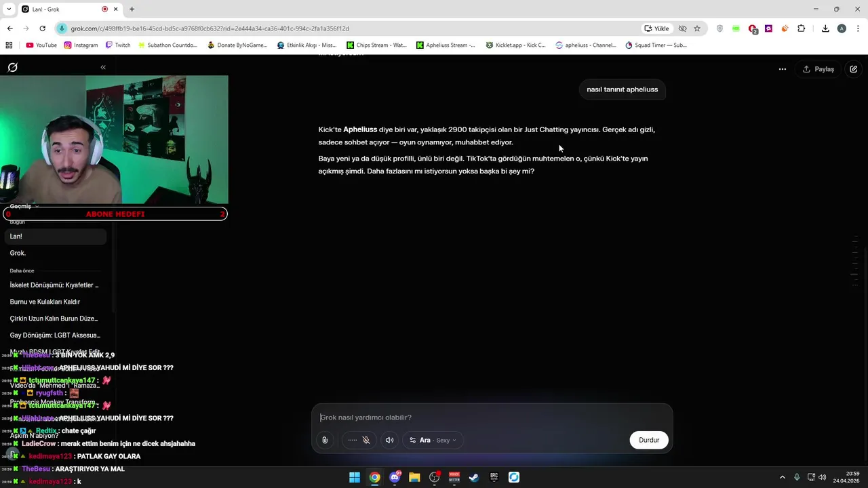Open the Extensions puzzle menu
Viewport: 868px width, 488px height.
(x=802, y=28)
